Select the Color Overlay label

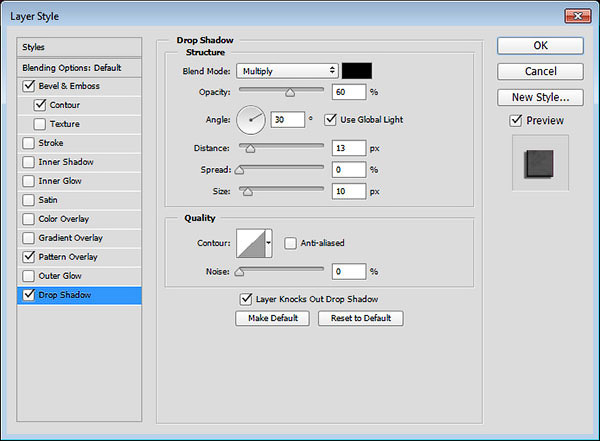pyautogui.click(x=64, y=219)
